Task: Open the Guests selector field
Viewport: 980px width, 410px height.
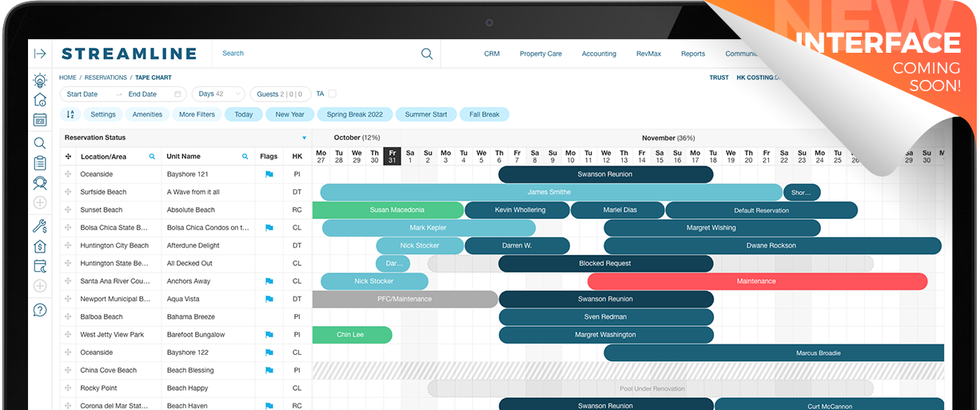Action: coord(281,94)
